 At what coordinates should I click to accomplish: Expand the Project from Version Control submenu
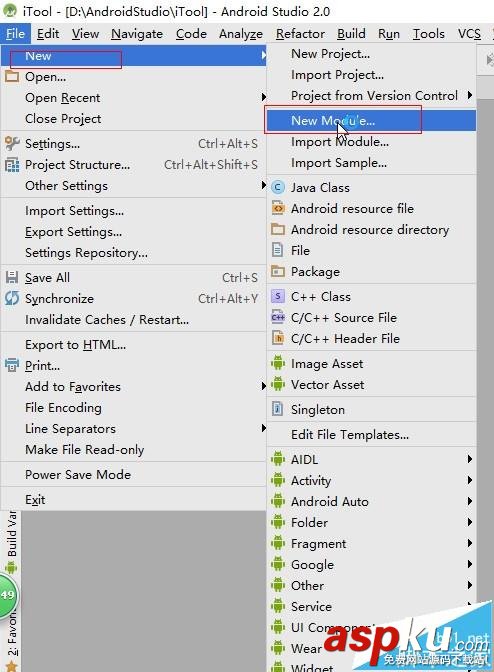470,95
